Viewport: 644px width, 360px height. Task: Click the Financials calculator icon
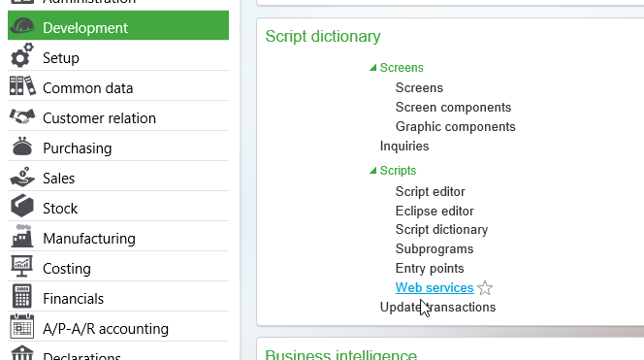[x=22, y=296]
